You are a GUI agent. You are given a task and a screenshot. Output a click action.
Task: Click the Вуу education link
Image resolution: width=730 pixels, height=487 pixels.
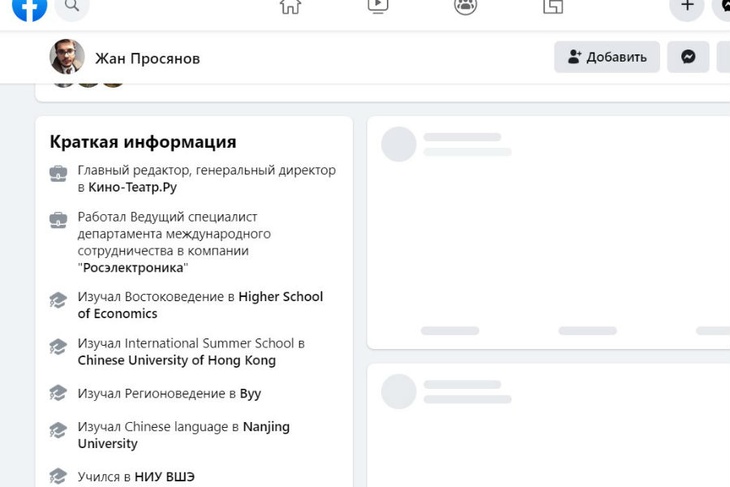tap(250, 393)
